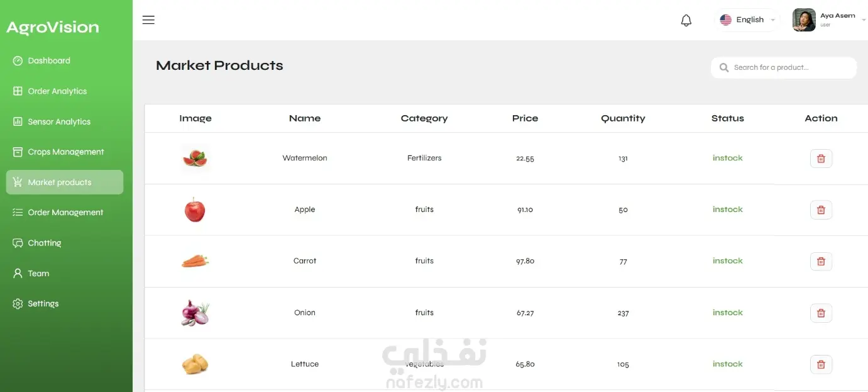Delete the Apple product row
This screenshot has height=392, width=868.
tap(821, 210)
